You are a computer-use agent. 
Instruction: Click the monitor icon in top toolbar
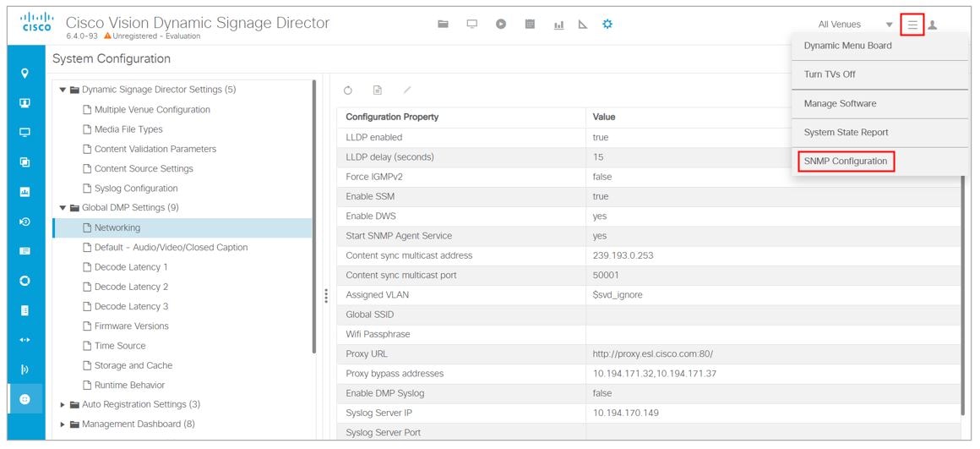click(x=472, y=25)
